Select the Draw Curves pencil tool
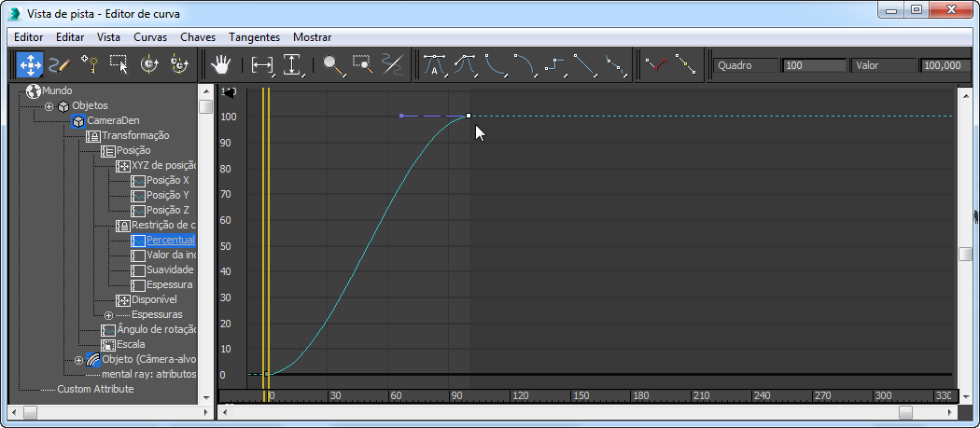 (60, 64)
